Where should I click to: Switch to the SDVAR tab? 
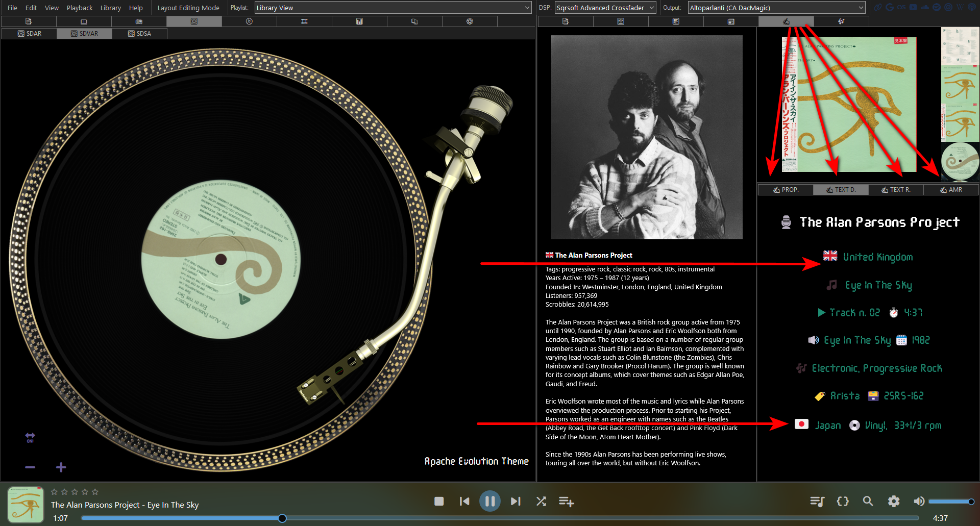(x=84, y=33)
